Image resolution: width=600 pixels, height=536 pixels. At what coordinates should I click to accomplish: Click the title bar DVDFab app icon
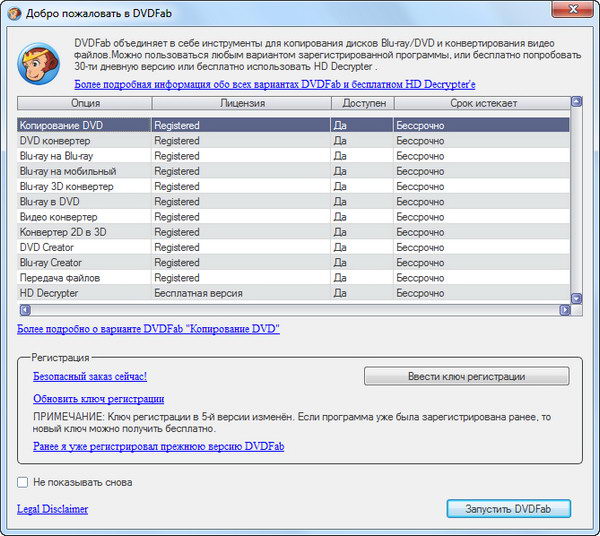[x=14, y=12]
